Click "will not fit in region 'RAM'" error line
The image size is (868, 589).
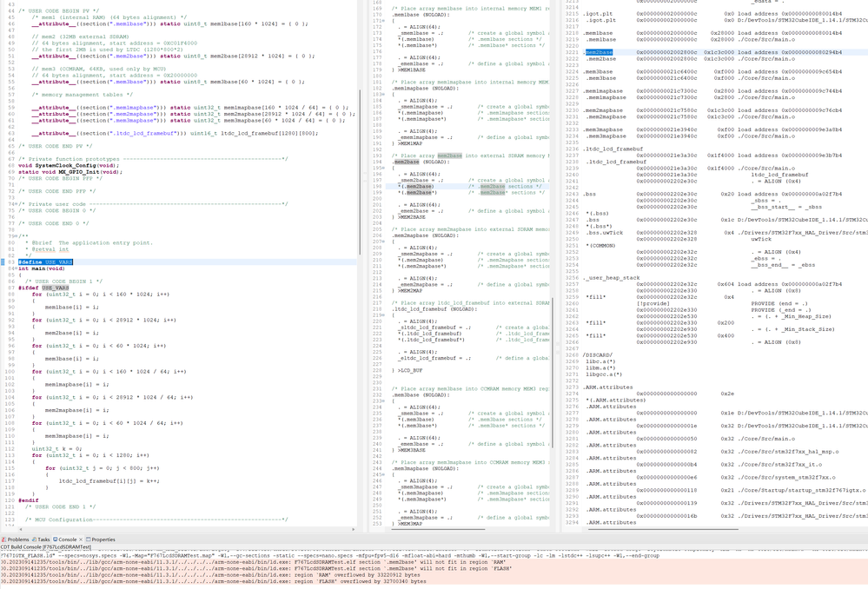point(253,562)
